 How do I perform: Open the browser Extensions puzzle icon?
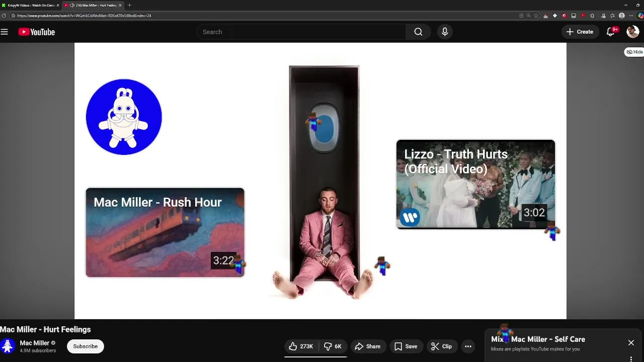(x=592, y=16)
